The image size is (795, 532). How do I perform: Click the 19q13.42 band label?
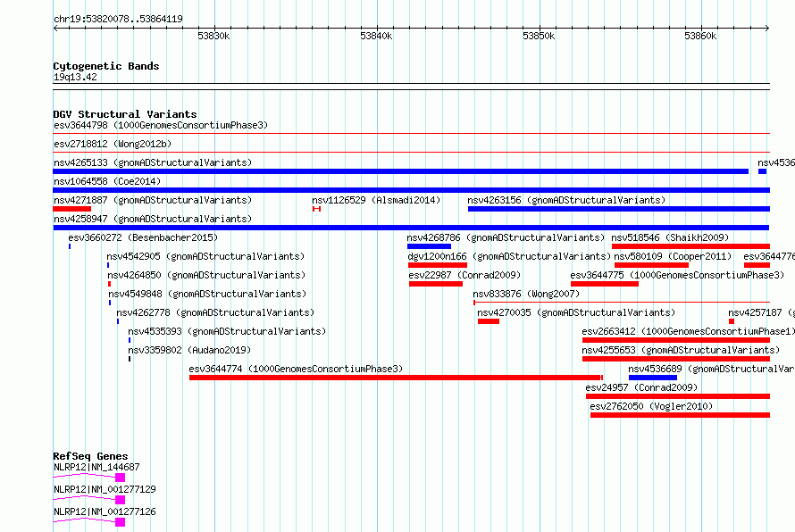point(75,77)
